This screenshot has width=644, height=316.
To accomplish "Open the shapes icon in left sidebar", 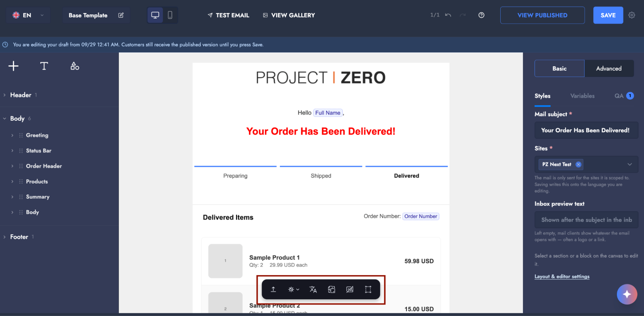I will (75, 66).
